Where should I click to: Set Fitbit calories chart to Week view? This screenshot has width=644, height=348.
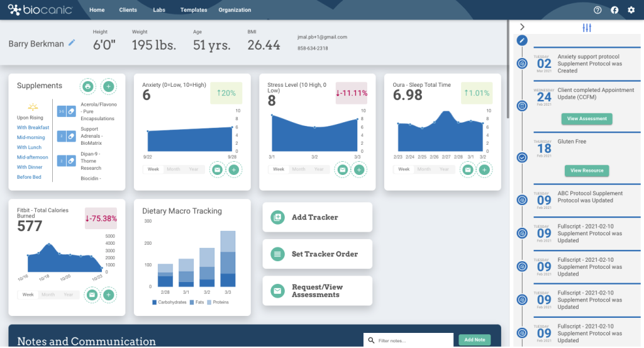coord(28,295)
